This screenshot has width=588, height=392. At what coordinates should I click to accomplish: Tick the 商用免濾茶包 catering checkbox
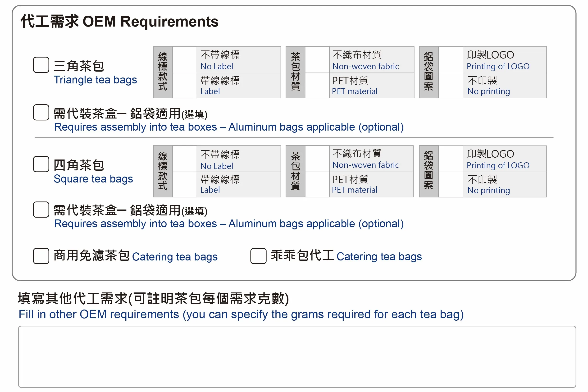[41, 256]
